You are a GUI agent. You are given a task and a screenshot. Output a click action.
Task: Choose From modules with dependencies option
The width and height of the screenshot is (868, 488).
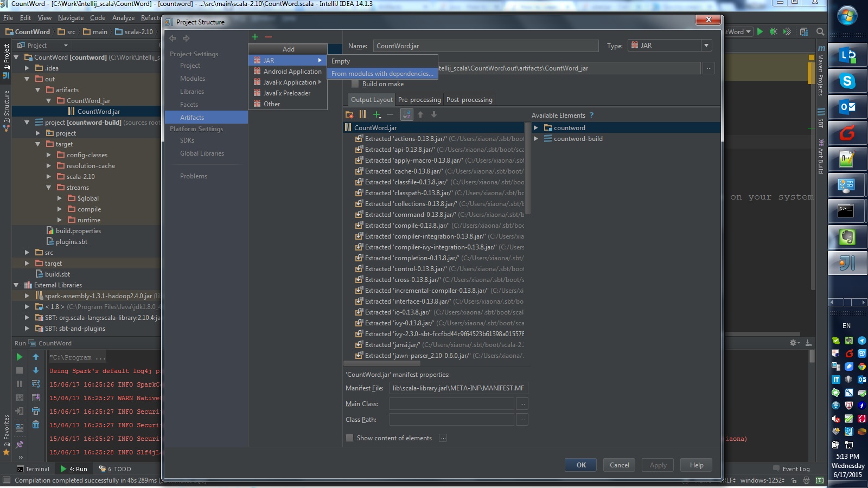[x=382, y=73]
